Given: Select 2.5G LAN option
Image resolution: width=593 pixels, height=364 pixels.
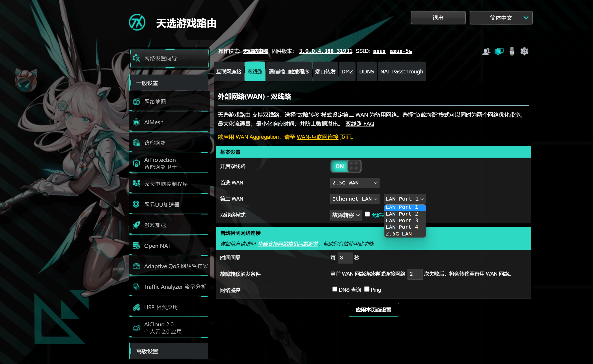Looking at the screenshot, I should pos(405,234).
